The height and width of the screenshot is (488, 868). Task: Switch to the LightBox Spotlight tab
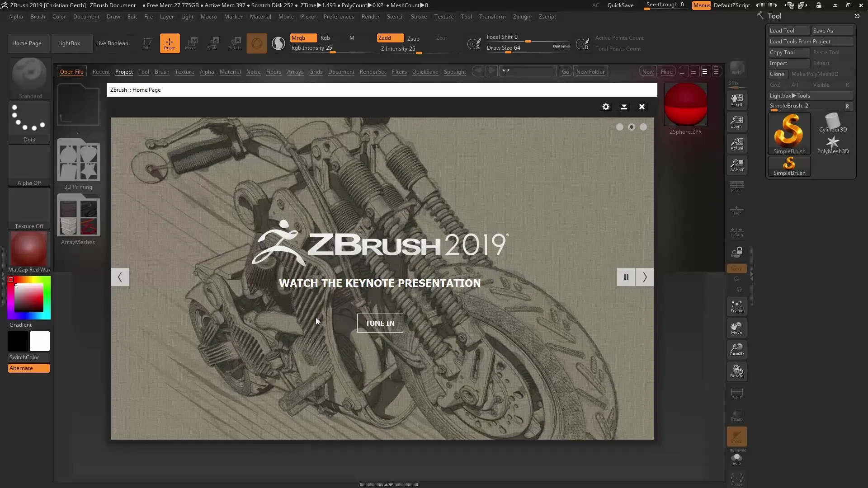point(455,72)
